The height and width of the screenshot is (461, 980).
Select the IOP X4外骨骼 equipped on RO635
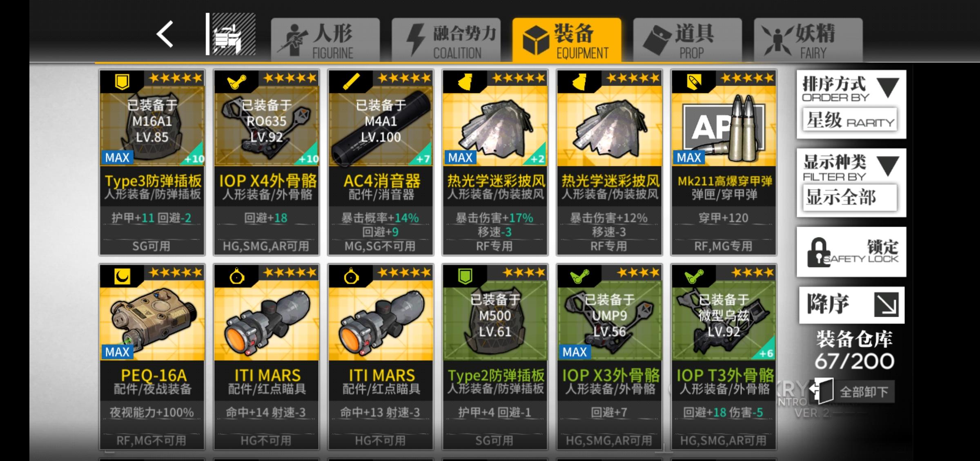coord(266,162)
